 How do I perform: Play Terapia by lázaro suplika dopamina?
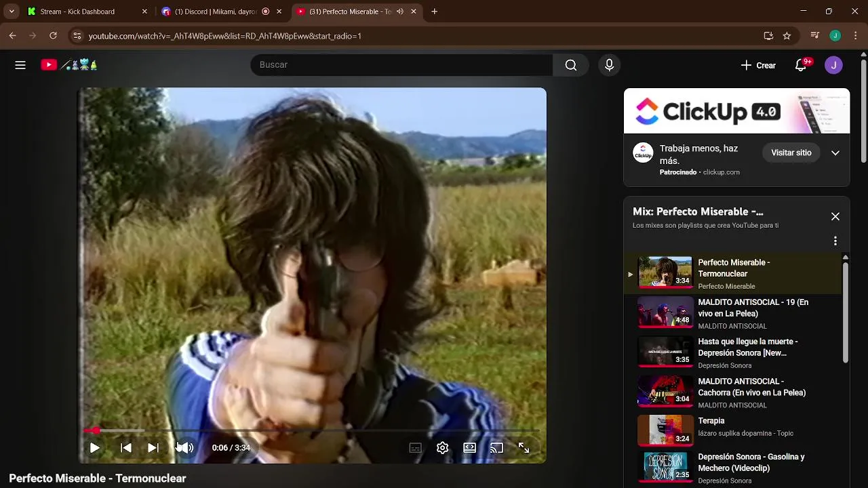(x=732, y=430)
